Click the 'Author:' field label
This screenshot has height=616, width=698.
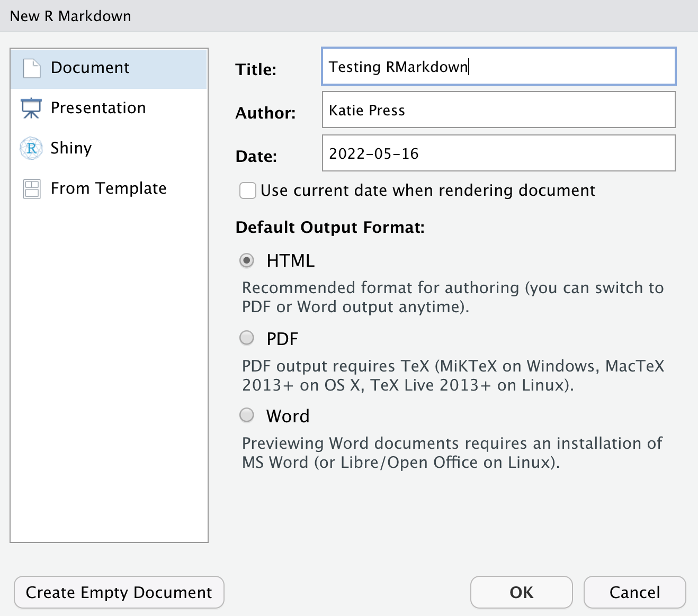(265, 113)
